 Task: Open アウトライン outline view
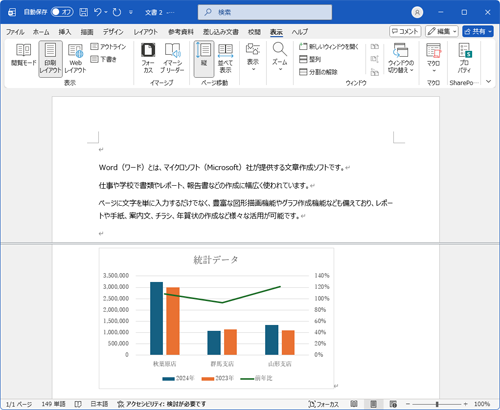(x=108, y=46)
